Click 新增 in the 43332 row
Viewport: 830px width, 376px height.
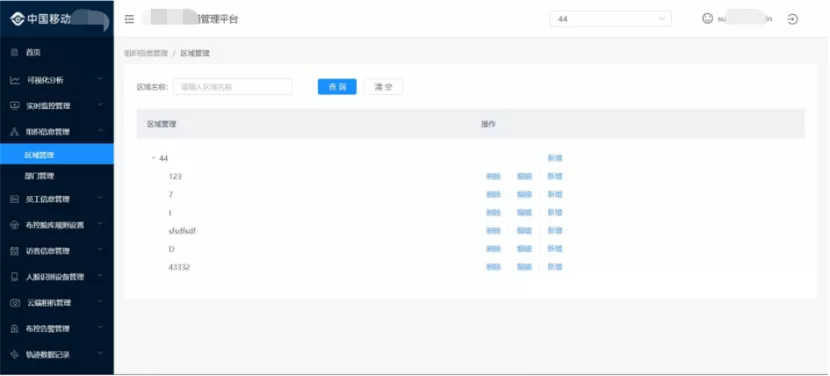(x=554, y=267)
